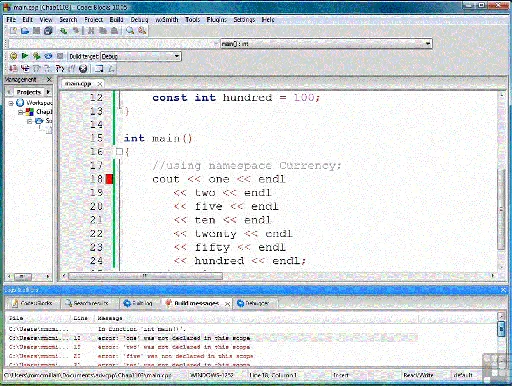The image size is (512, 386).
Task: Click the Undo toolbar icon
Action: (63, 31)
